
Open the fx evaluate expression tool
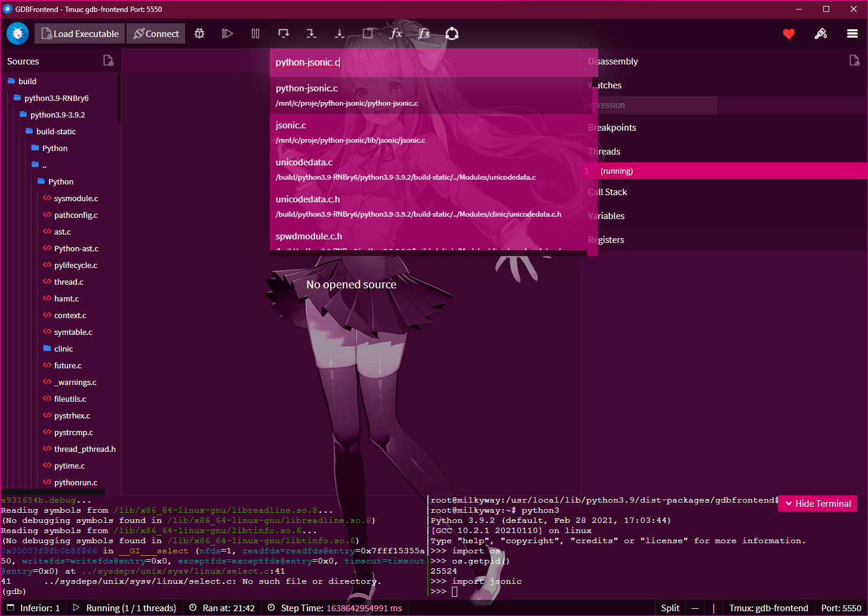tap(396, 34)
